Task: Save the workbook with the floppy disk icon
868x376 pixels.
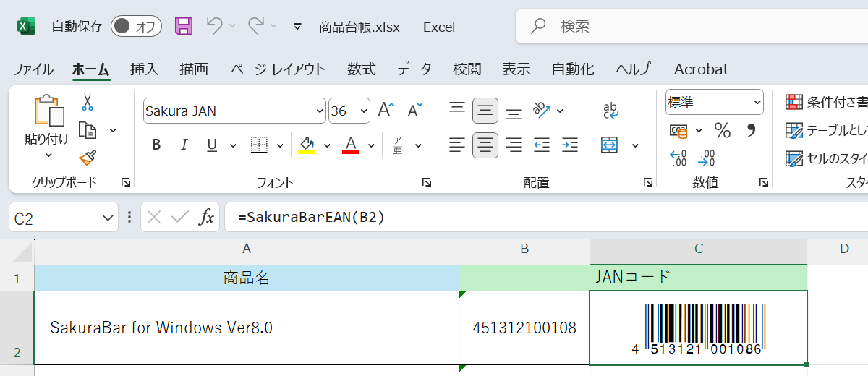Action: (184, 27)
